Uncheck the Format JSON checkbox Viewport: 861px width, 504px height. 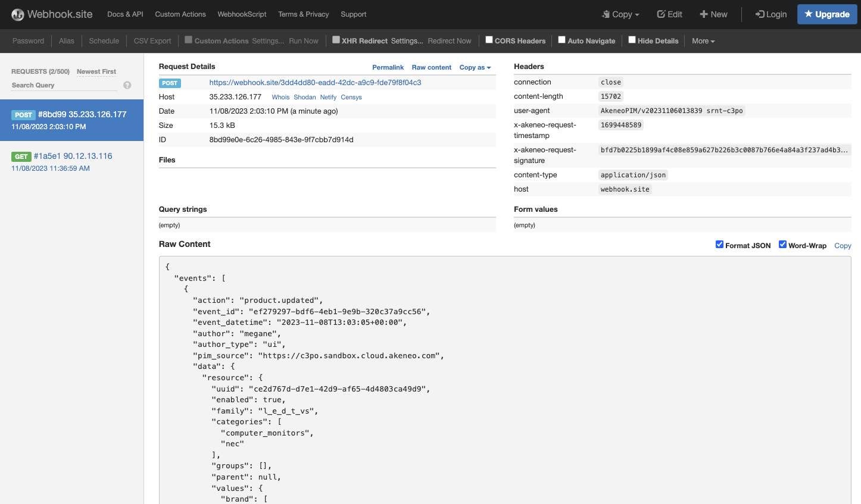tap(719, 245)
